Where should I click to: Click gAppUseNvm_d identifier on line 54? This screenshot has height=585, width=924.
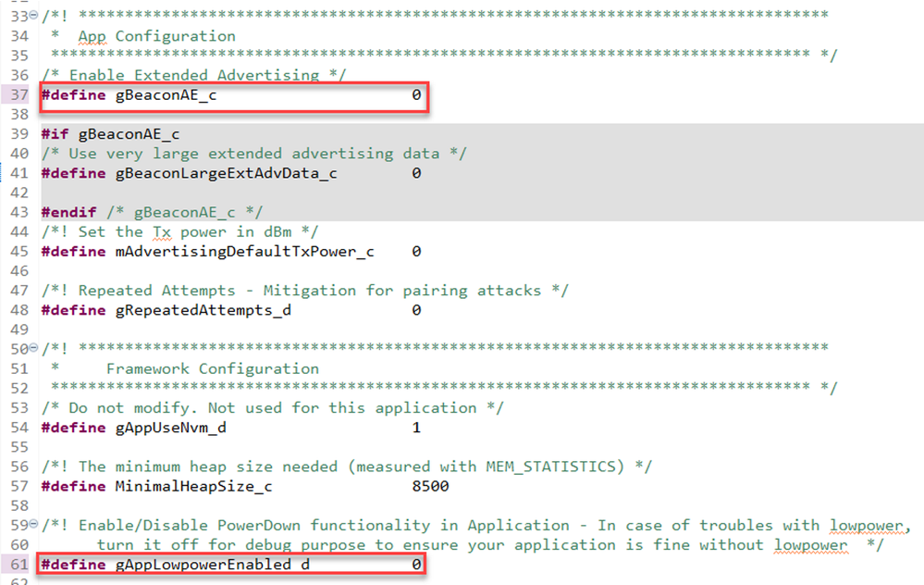[170, 428]
